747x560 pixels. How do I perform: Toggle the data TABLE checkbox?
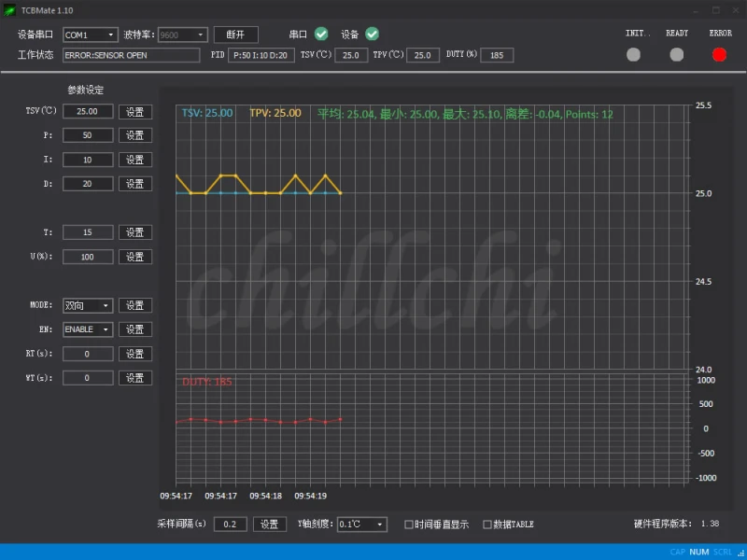pos(487,525)
